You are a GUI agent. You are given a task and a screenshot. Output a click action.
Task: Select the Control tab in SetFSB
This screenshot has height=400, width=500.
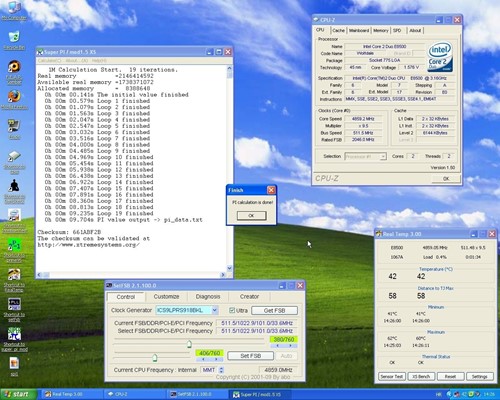126,297
